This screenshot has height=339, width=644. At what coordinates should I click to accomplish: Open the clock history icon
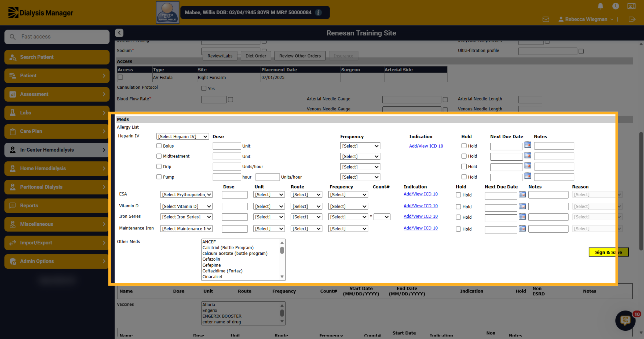pos(616,6)
